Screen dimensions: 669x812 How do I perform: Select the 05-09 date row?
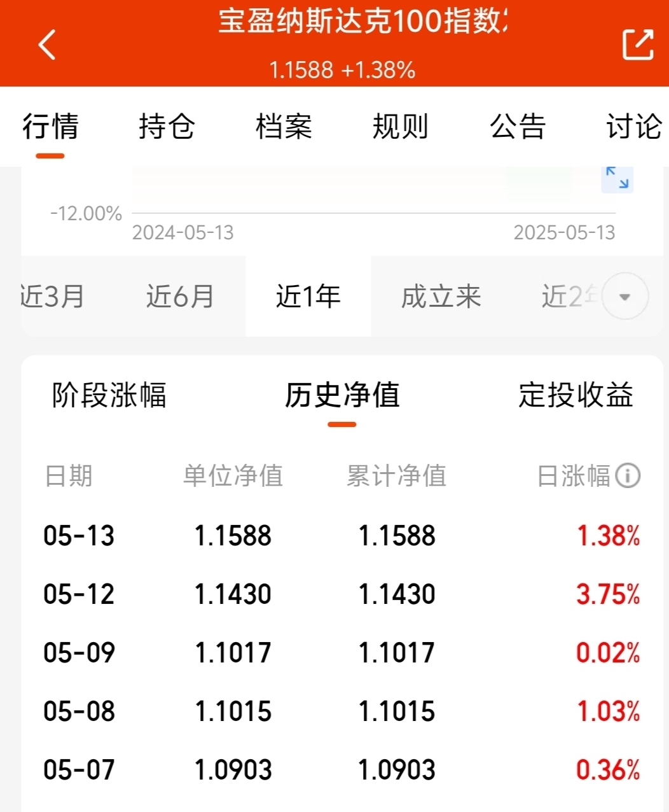[x=342, y=652]
